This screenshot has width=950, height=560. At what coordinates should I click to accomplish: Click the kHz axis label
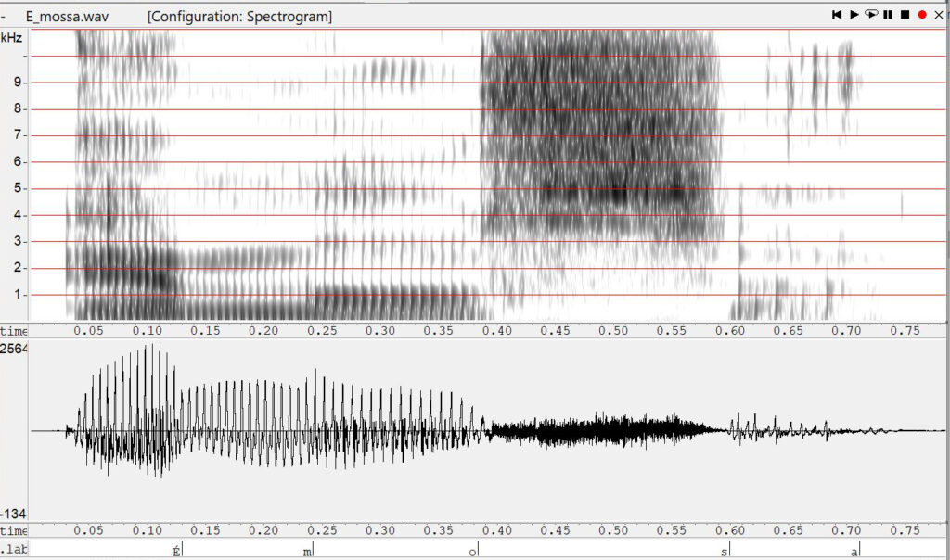[x=11, y=38]
